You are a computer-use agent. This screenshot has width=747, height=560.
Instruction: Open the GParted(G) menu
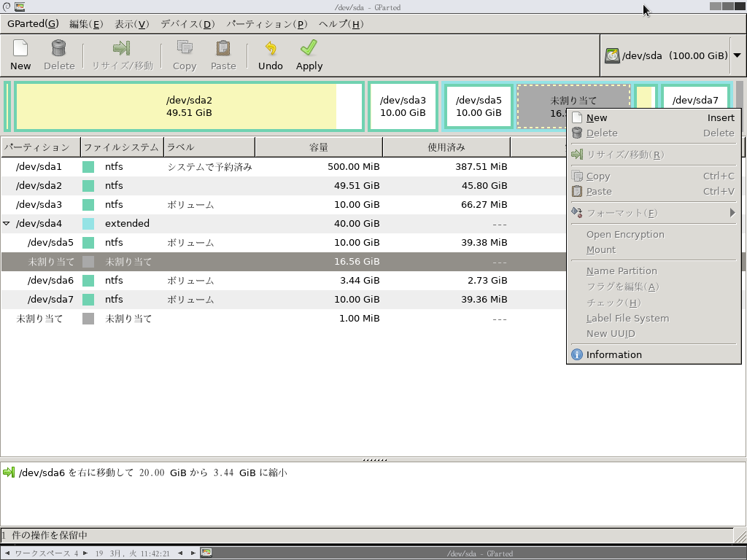coord(33,24)
